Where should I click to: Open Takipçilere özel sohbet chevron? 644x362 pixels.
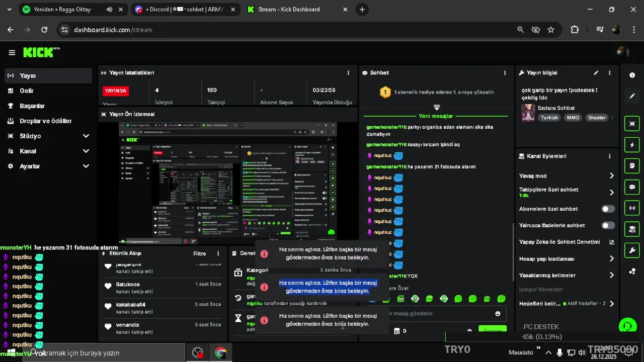pyautogui.click(x=612, y=193)
